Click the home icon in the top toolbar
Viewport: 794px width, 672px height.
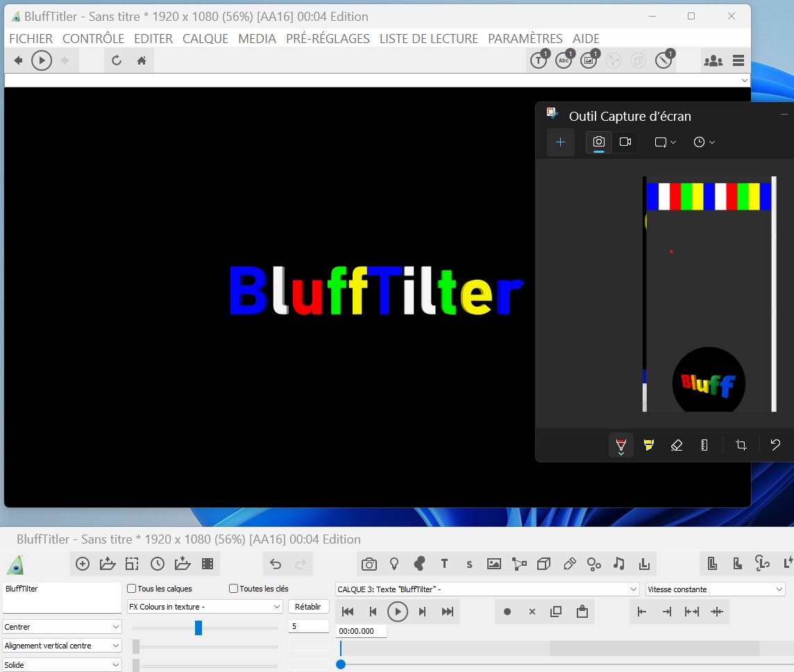click(142, 61)
